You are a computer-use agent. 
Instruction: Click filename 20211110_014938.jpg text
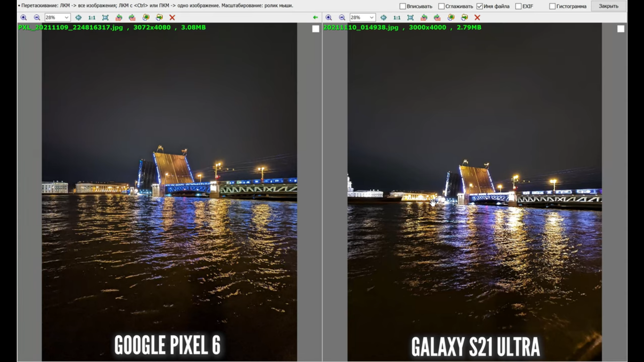point(361,27)
